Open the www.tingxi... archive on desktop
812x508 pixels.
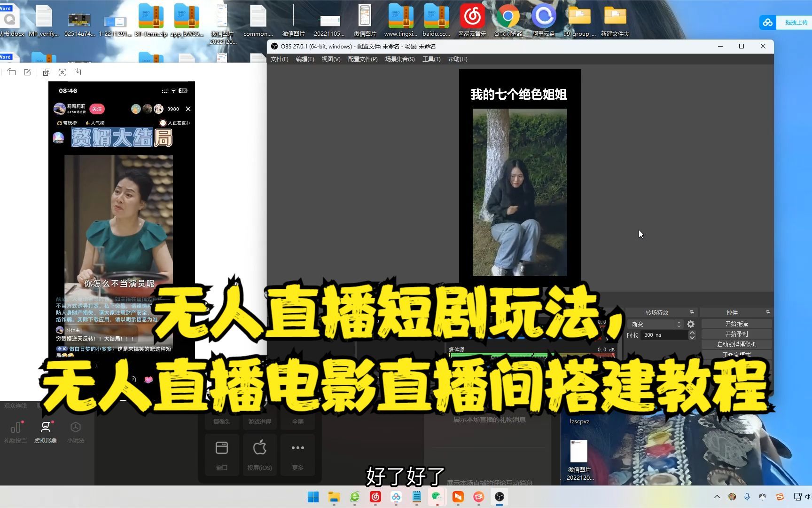point(401,20)
